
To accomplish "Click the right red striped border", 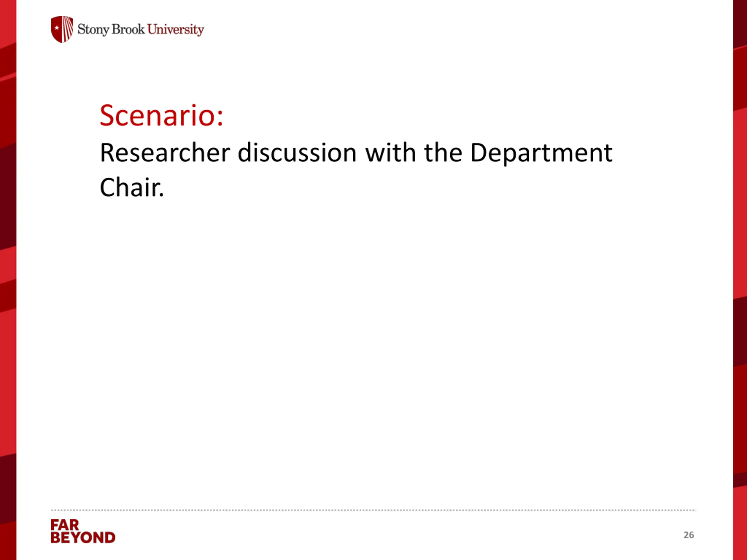I will 740,280.
